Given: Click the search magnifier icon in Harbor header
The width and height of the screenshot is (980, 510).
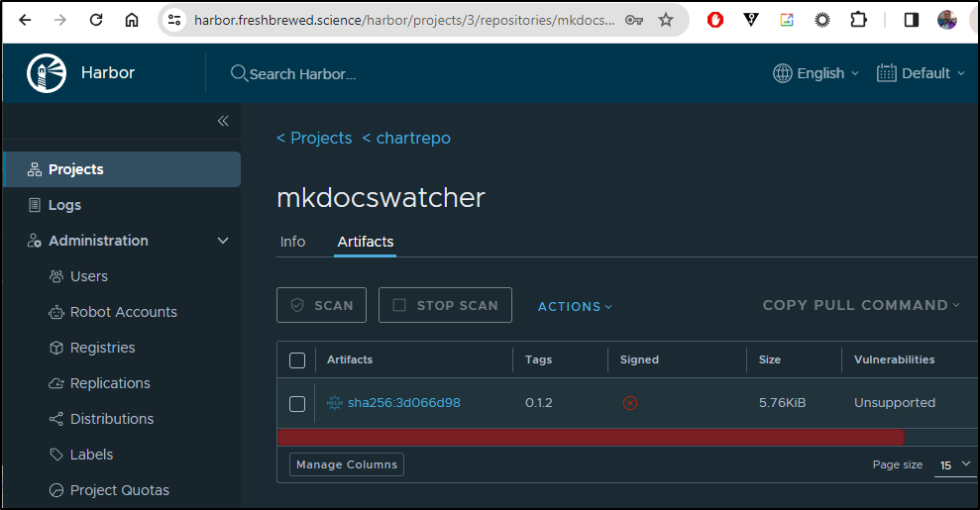Looking at the screenshot, I should pos(238,73).
